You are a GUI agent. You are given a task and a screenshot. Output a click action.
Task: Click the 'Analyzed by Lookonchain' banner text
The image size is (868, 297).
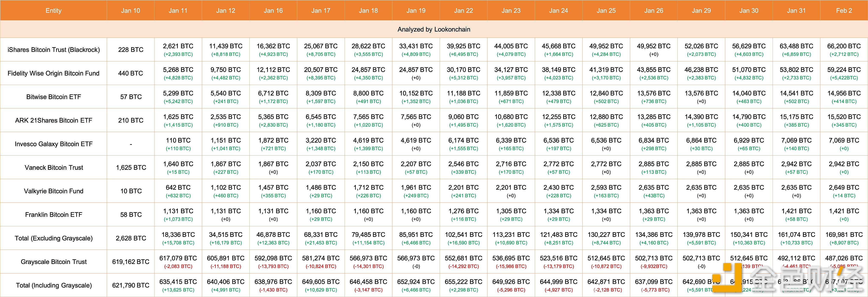(x=434, y=29)
